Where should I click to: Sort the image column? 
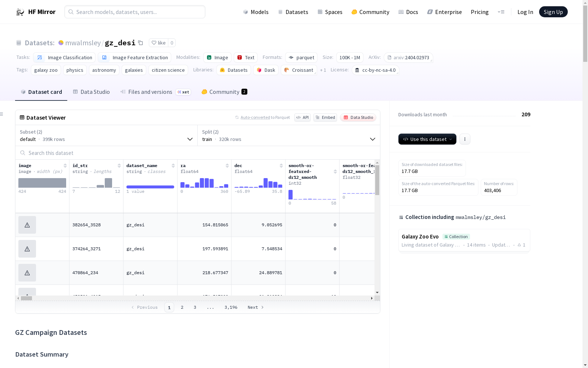(x=65, y=166)
